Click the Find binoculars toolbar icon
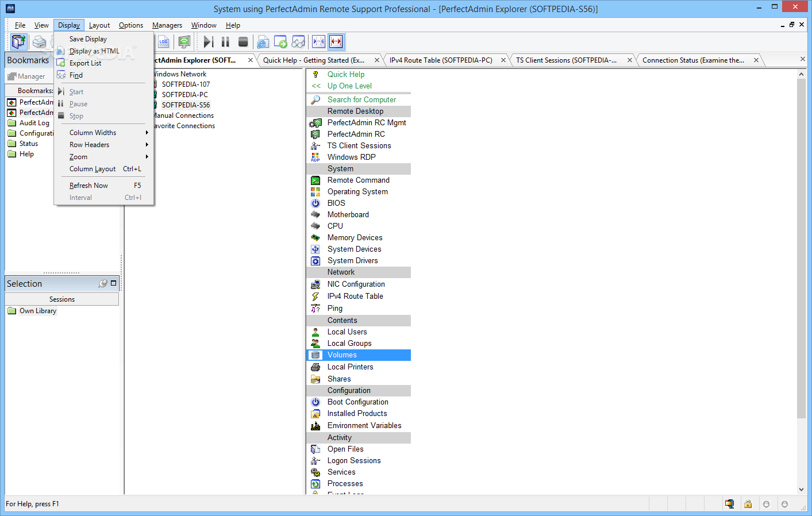The height and width of the screenshot is (516, 812). (298, 41)
